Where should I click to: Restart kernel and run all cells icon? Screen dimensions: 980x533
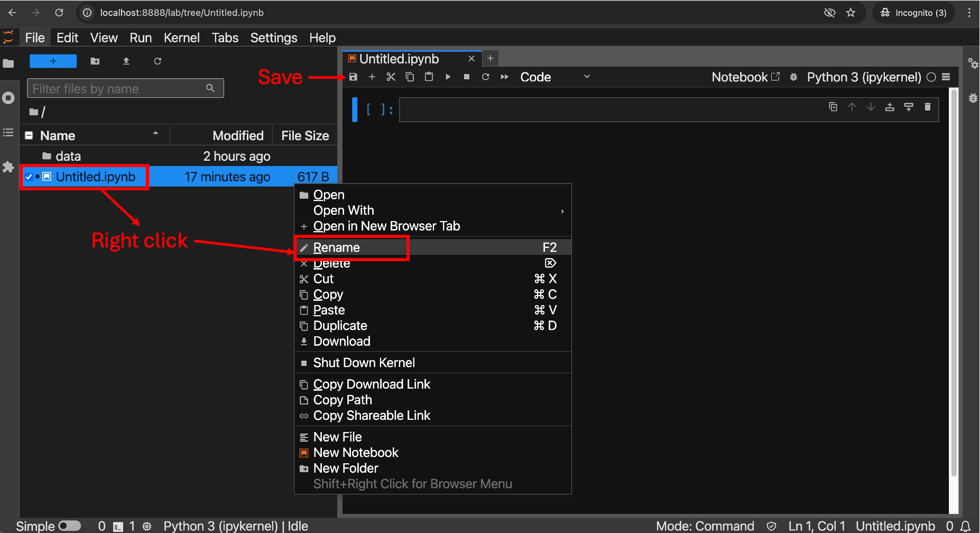pos(504,77)
